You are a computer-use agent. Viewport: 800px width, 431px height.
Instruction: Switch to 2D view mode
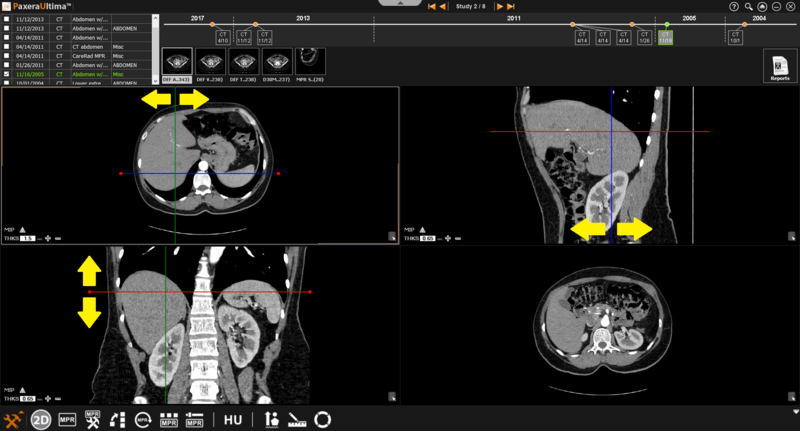click(x=41, y=420)
